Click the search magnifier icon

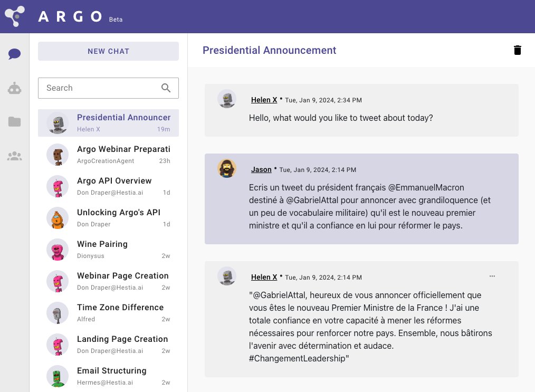[166, 88]
